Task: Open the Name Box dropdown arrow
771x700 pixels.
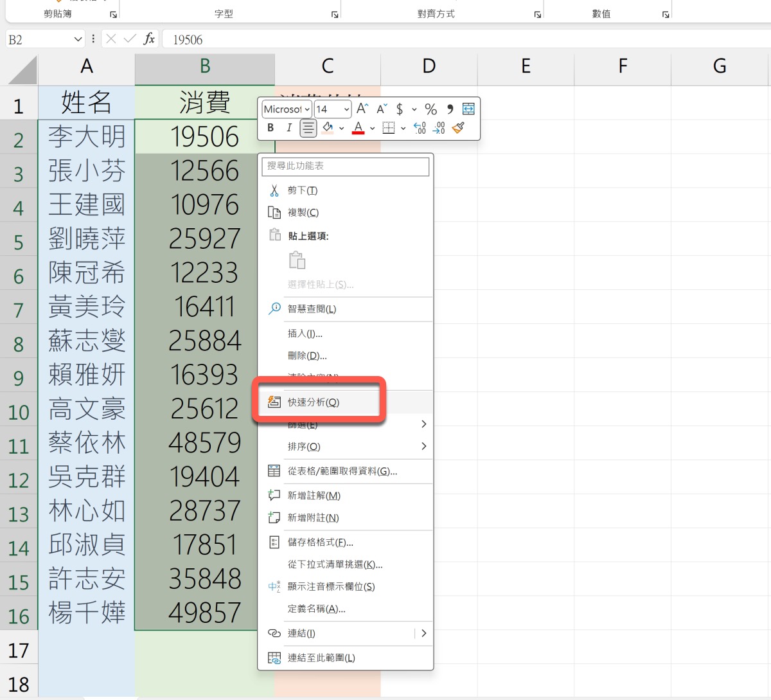Action: [x=78, y=39]
